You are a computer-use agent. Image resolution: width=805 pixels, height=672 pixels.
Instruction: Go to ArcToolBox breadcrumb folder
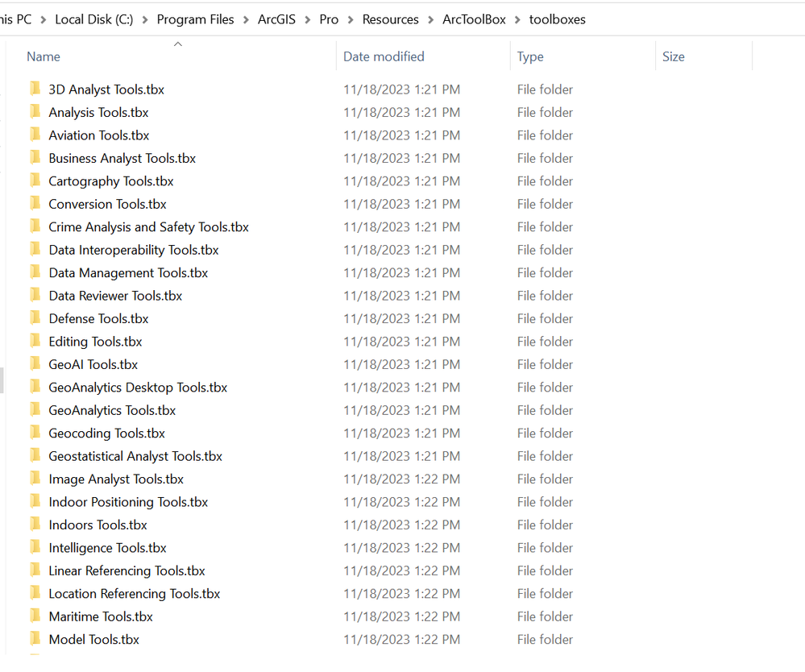[x=474, y=19]
